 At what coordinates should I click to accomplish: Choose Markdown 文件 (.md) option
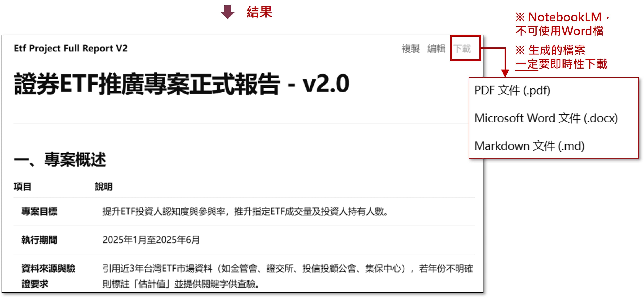(529, 146)
